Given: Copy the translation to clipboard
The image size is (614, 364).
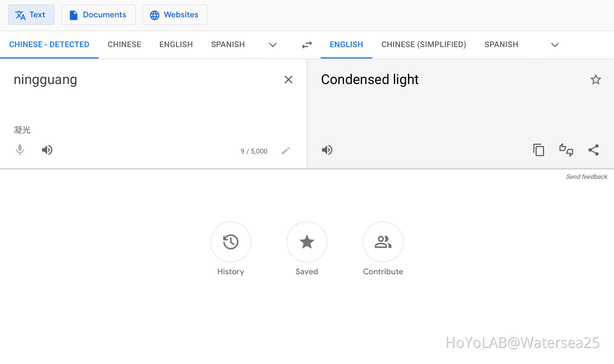Looking at the screenshot, I should click(538, 150).
